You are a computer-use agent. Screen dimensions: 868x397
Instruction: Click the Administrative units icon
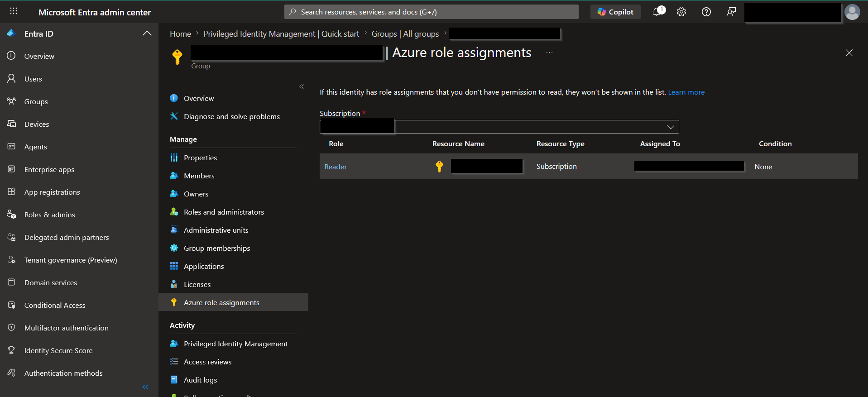coord(174,230)
